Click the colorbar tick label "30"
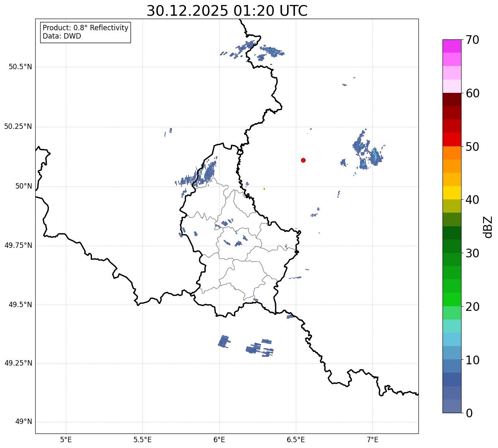 [x=472, y=253]
